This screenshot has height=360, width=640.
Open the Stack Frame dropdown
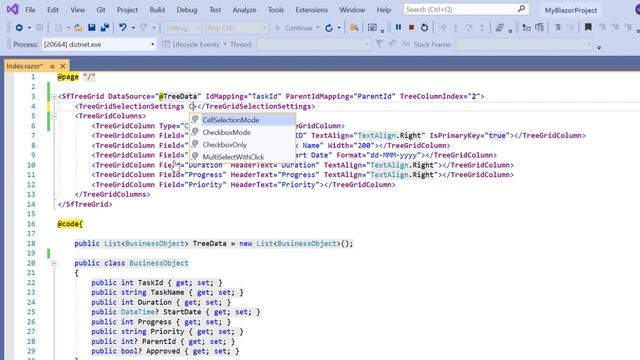click(x=524, y=44)
